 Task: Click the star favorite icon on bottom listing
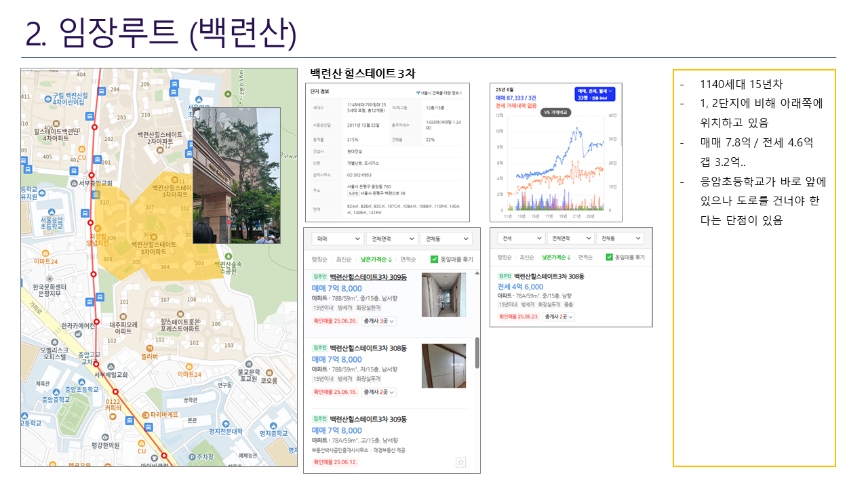pyautogui.click(x=461, y=462)
